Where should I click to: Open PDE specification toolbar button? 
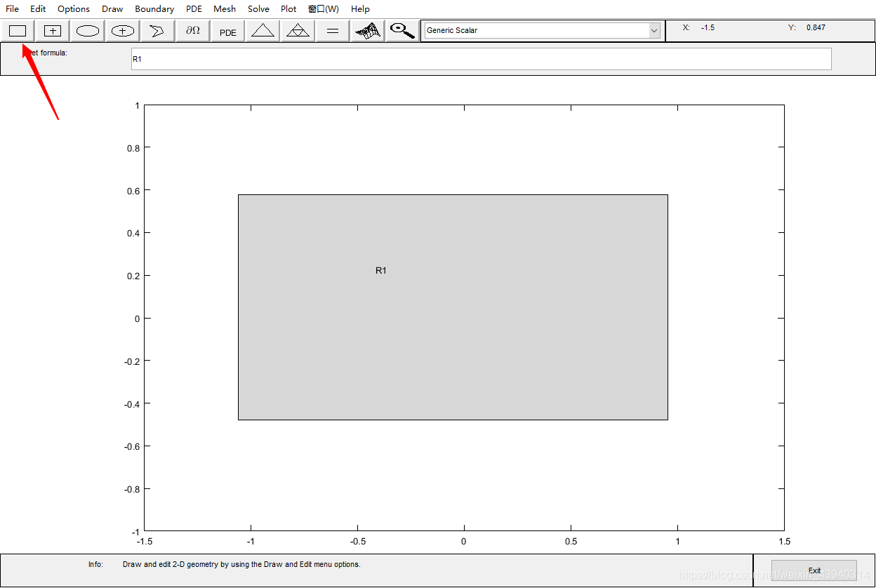pyautogui.click(x=228, y=30)
